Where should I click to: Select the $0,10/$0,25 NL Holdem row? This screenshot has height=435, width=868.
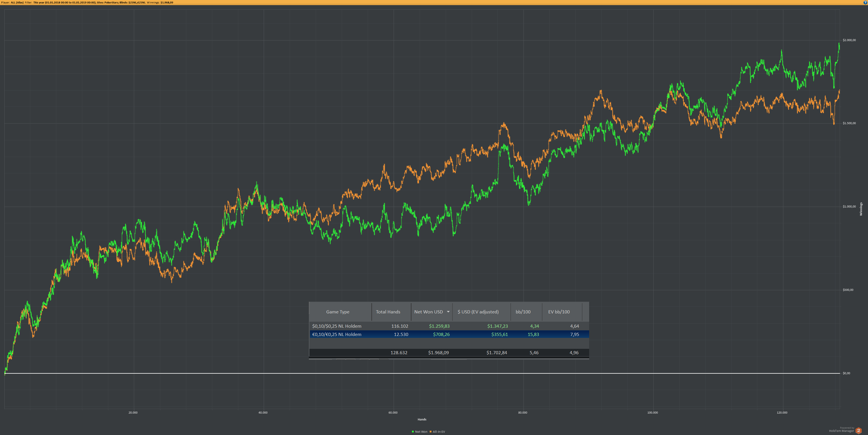pyautogui.click(x=449, y=326)
